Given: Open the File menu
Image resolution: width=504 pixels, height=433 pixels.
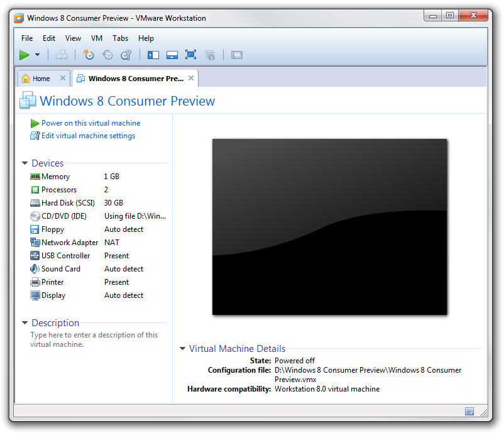Looking at the screenshot, I should (27, 38).
